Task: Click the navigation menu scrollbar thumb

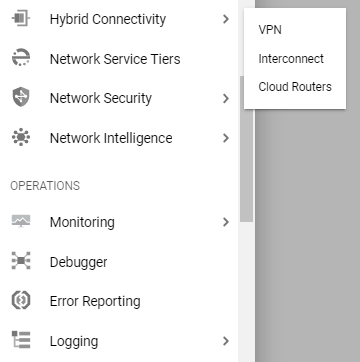Action: pos(246,149)
